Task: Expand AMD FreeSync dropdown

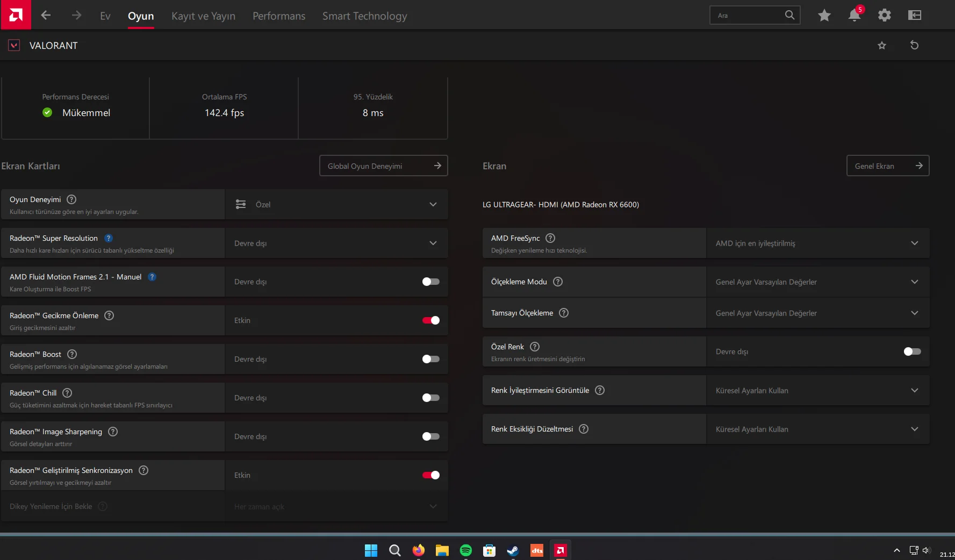Action: (818, 243)
